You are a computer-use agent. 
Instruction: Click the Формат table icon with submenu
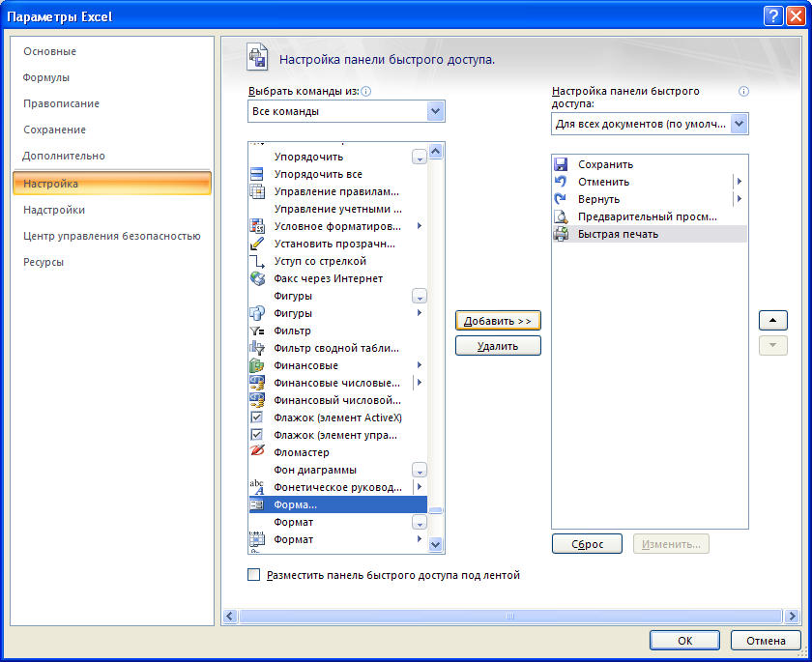(x=257, y=539)
